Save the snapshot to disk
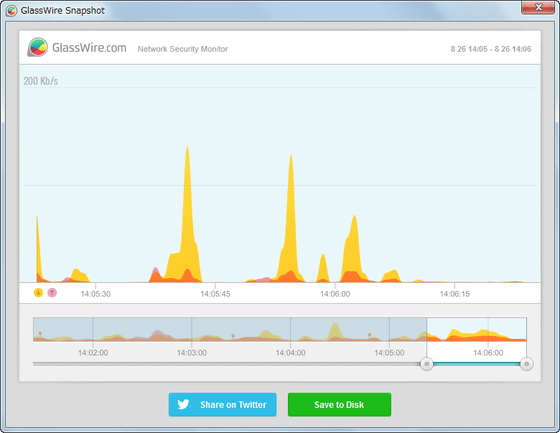The width and height of the screenshot is (560, 433). (x=339, y=404)
